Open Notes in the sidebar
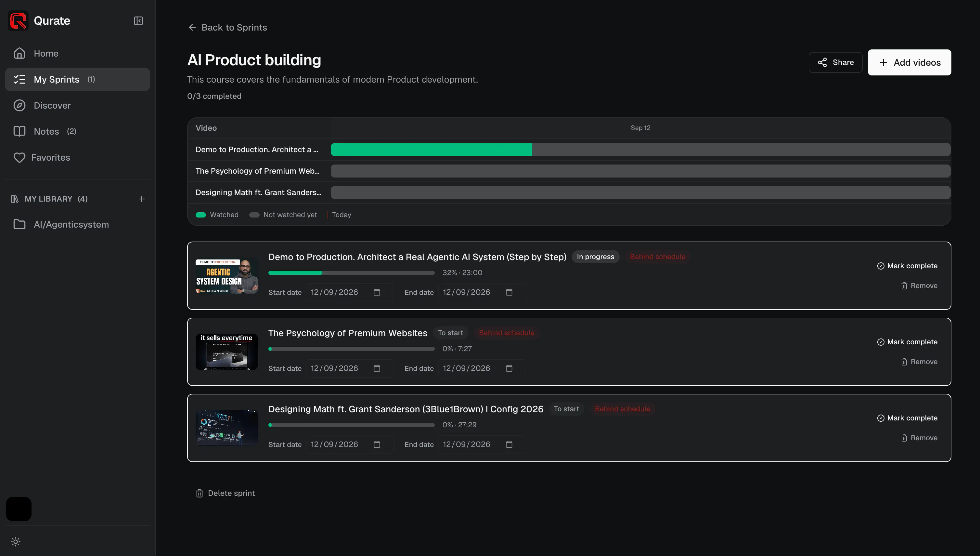Viewport: 980px width, 556px height. [x=77, y=131]
